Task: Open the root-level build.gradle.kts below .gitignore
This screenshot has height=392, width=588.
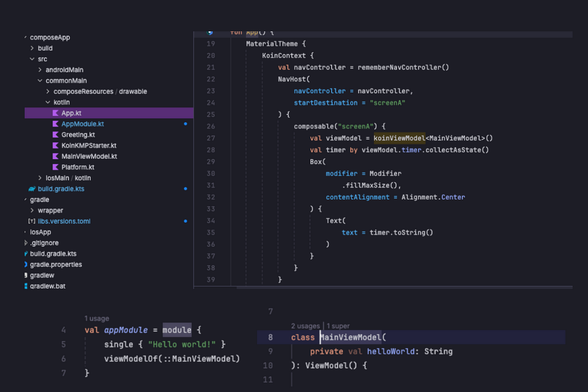Action: (x=53, y=254)
